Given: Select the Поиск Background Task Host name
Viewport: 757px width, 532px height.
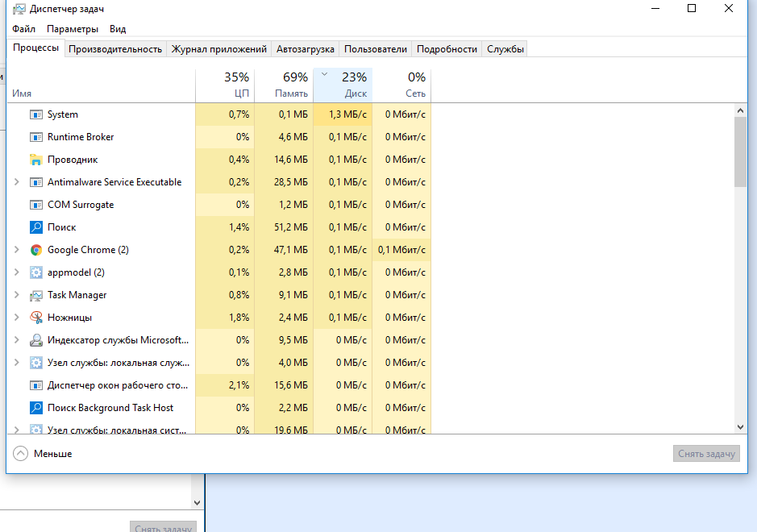Looking at the screenshot, I should pyautogui.click(x=110, y=408).
